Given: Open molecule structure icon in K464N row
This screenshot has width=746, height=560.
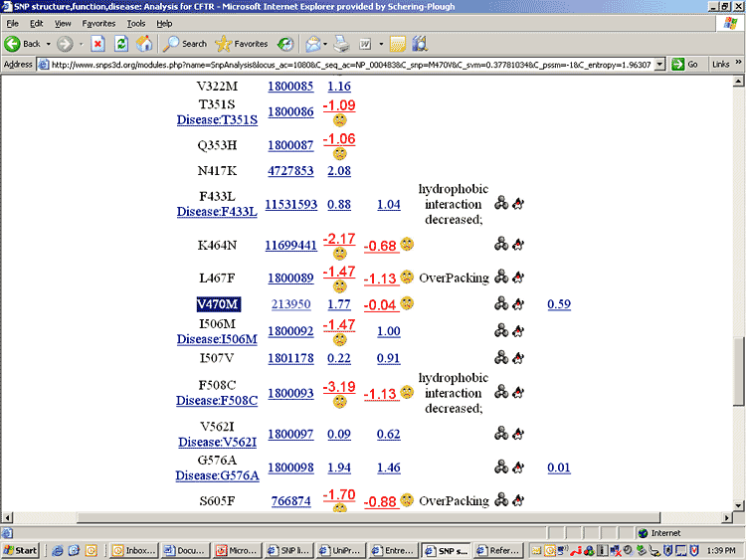Looking at the screenshot, I should point(501,244).
